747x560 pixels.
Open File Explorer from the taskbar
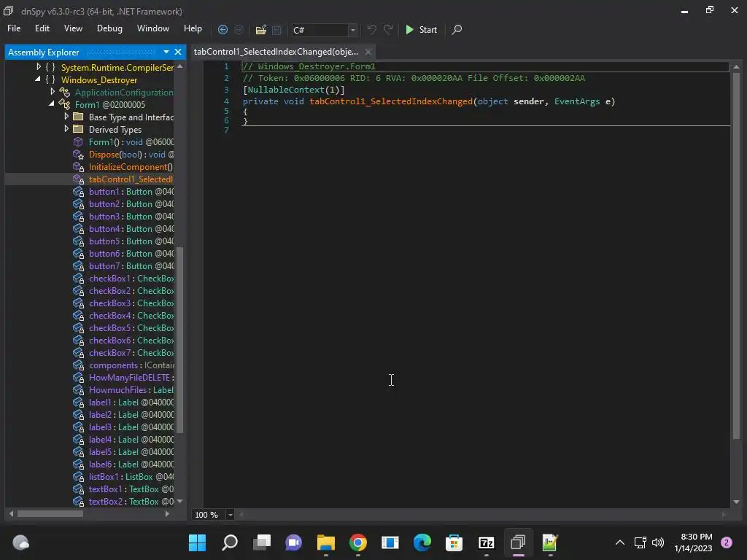click(x=326, y=542)
